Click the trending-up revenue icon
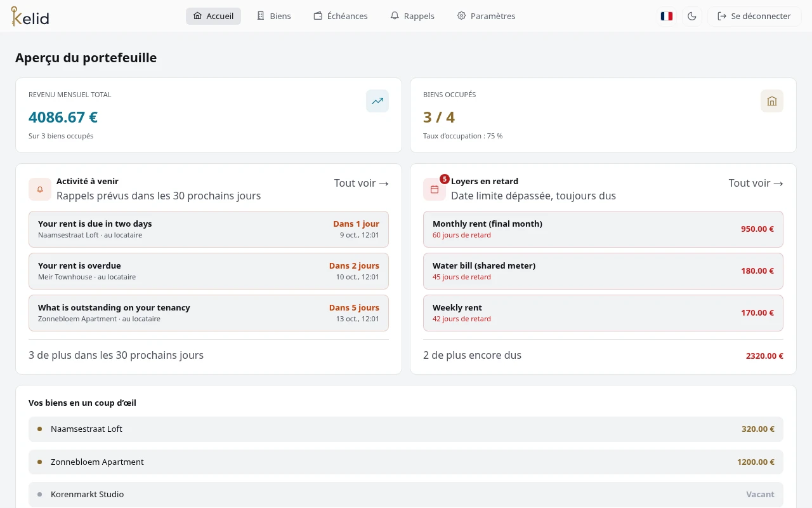The height and width of the screenshot is (508, 812). [377, 101]
